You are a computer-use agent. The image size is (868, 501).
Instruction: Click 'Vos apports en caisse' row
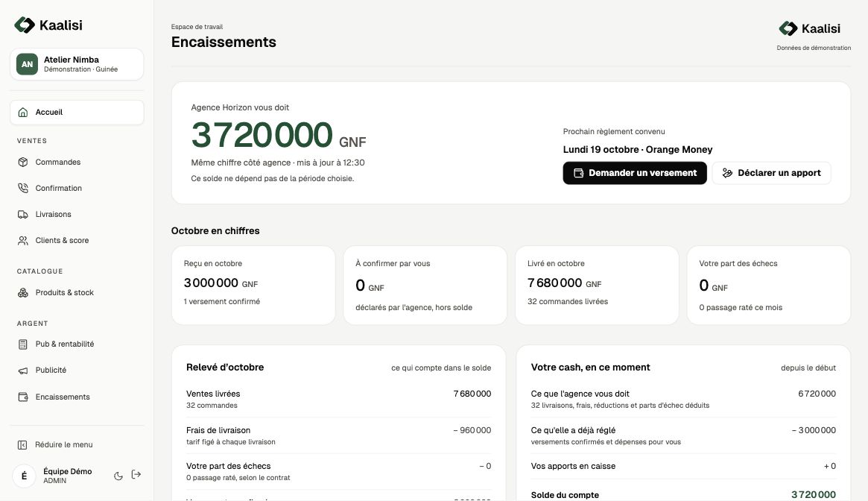[x=683, y=466]
